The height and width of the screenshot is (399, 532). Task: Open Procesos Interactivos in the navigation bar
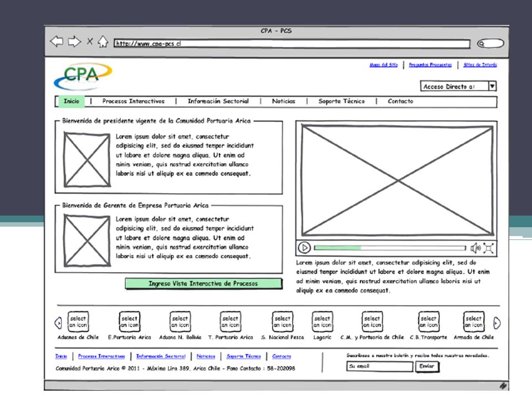[x=134, y=101]
